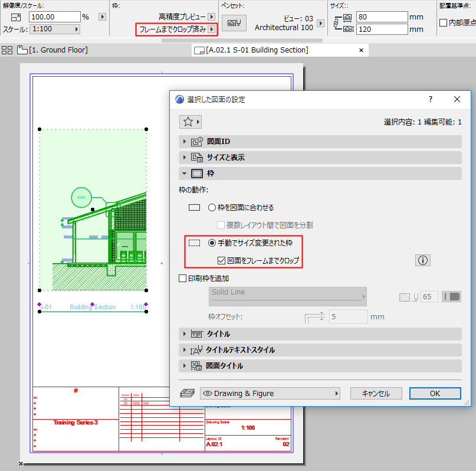Expand the サイズと表示 panel
This screenshot has height=471, width=476.
coord(184,158)
